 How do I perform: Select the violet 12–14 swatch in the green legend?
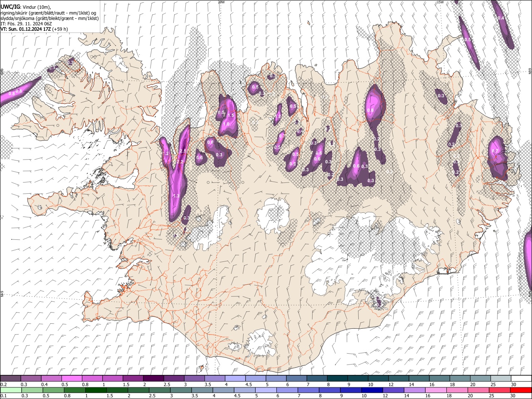(393, 390)
